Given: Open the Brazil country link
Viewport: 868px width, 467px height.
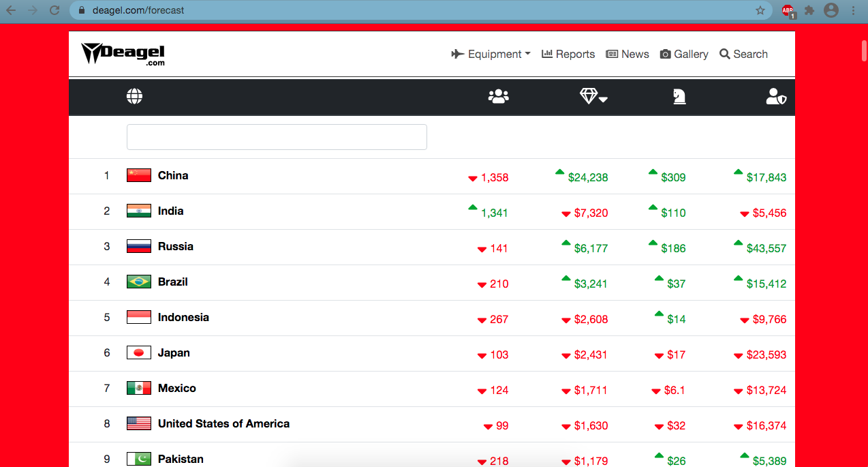Looking at the screenshot, I should coord(173,282).
